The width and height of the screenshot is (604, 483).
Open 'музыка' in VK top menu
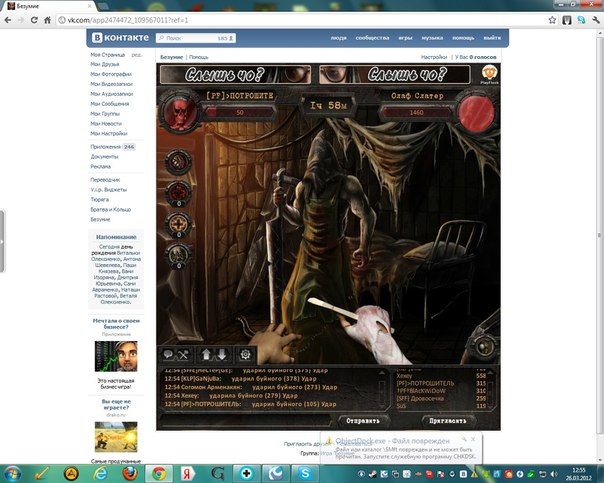coord(432,38)
